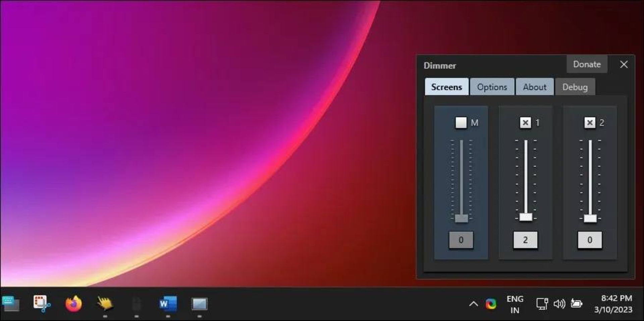Open the About tab
644x321 pixels.
pyautogui.click(x=535, y=87)
